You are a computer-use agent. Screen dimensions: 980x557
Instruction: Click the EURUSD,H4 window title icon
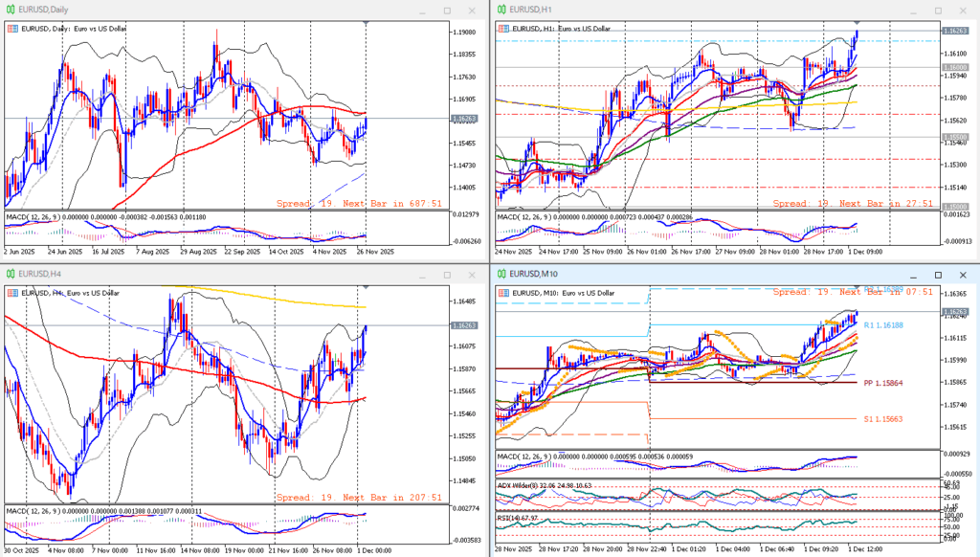tap(11, 273)
